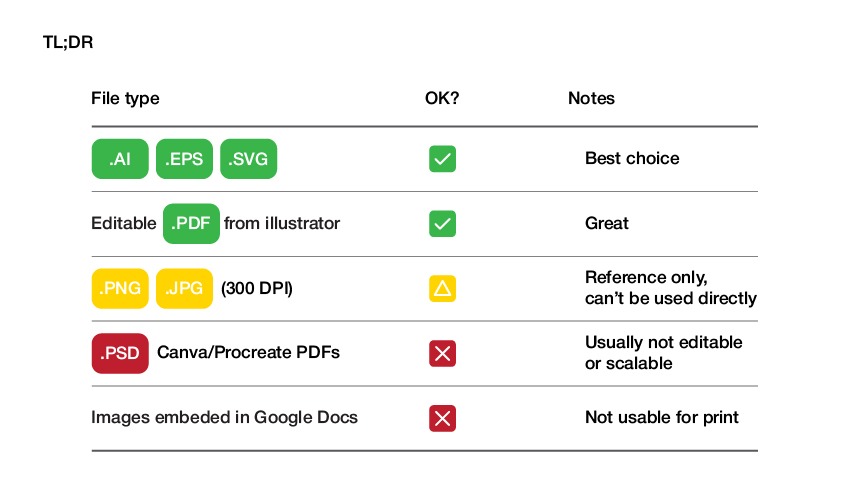The width and height of the screenshot is (842, 499).
Task: Click the "TL;DR" heading
Action: 69,43
